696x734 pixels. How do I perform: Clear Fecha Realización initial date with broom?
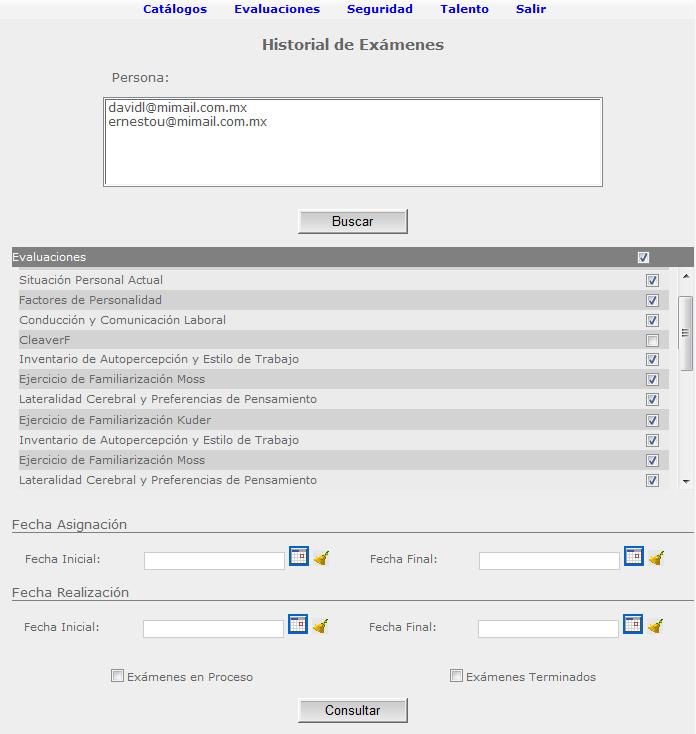(x=321, y=626)
